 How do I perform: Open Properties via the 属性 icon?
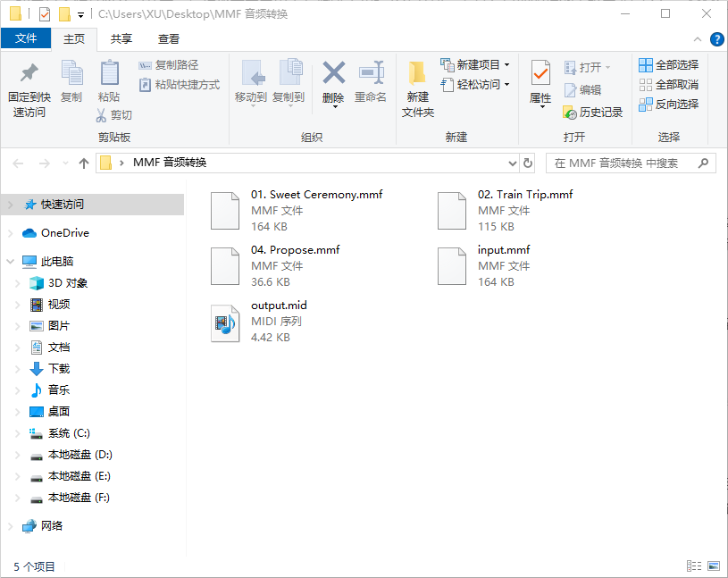coord(540,83)
